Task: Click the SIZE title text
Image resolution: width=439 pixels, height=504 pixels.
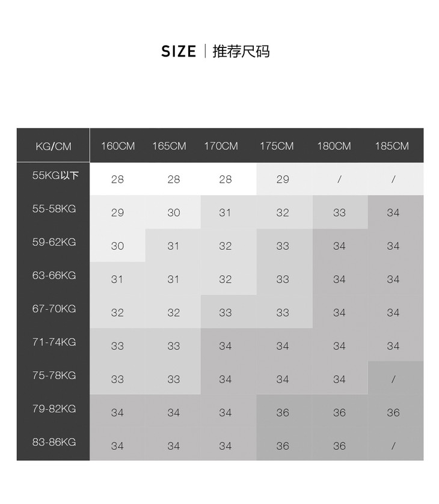Action: click(x=179, y=52)
